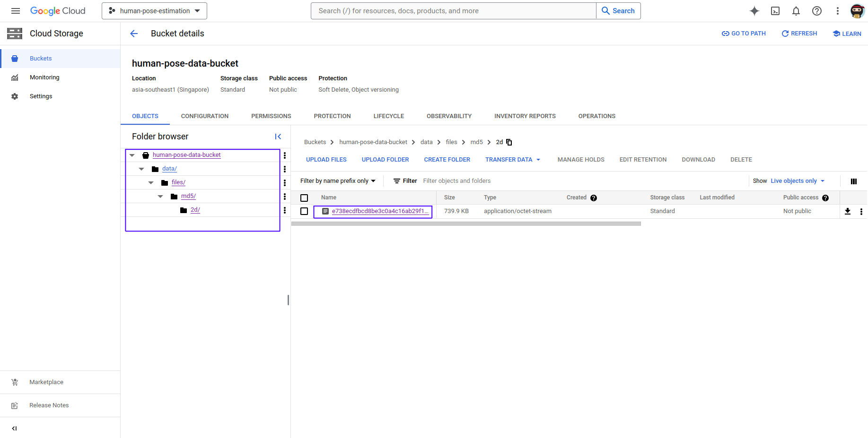Go back using the arrow beside Bucket details
Image resolution: width=868 pixels, height=438 pixels.
(134, 34)
